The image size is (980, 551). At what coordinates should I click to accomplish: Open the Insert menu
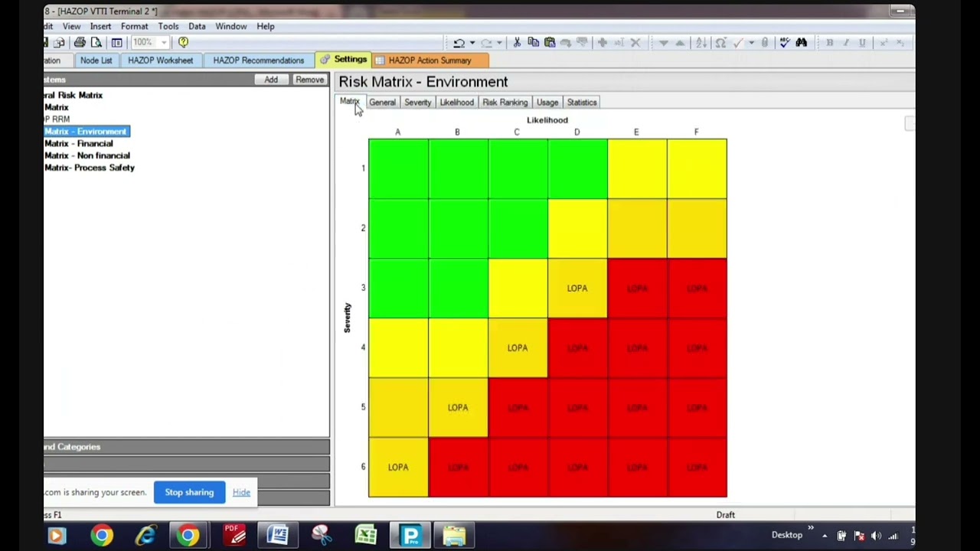coord(100,26)
